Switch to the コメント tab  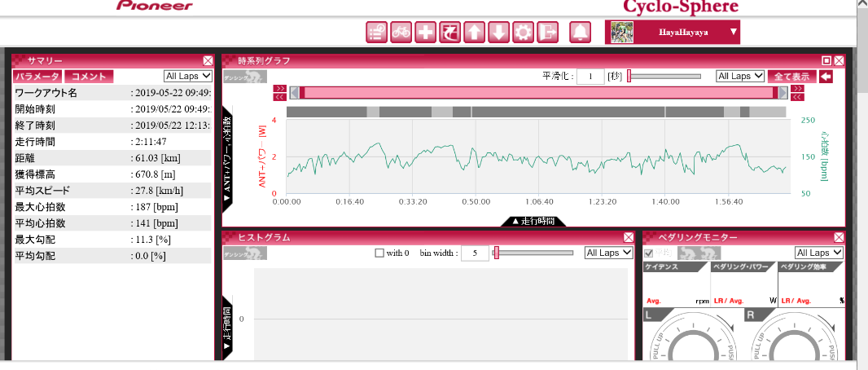pos(90,76)
